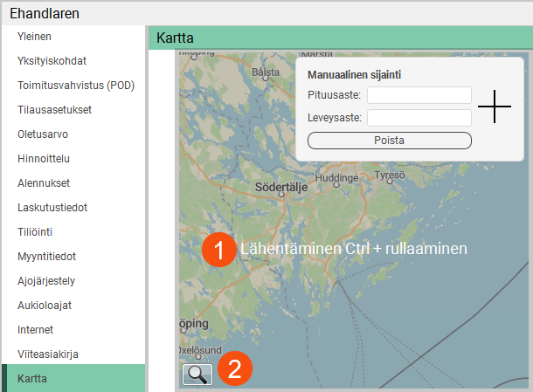Screen dimensions: 533x392
Task: Select the Oletusarvo menu entry
Action: (43, 134)
